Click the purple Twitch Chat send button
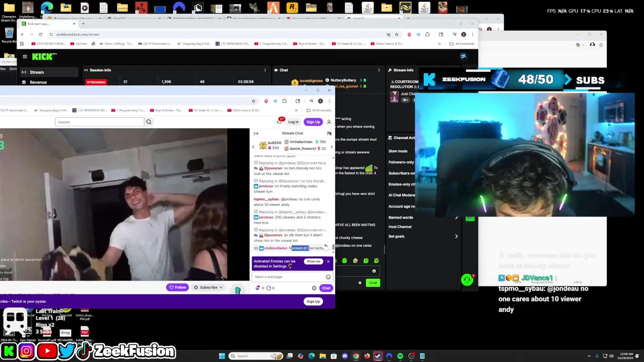 [326, 288]
